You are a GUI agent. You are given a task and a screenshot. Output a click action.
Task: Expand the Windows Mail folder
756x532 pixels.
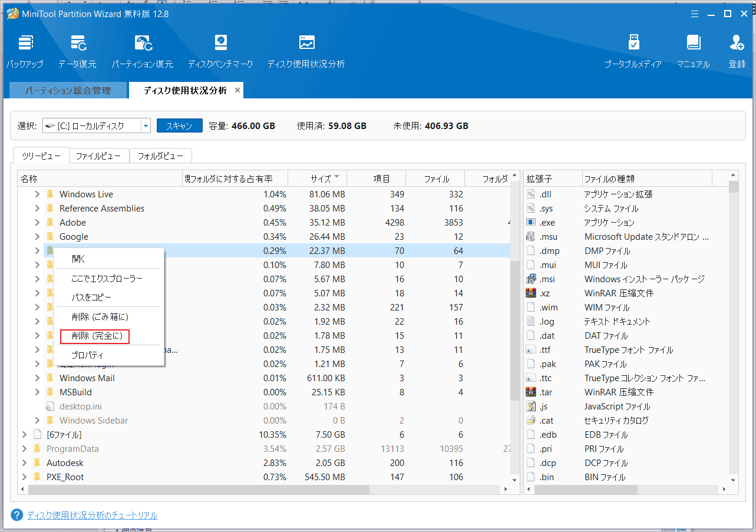(x=37, y=378)
